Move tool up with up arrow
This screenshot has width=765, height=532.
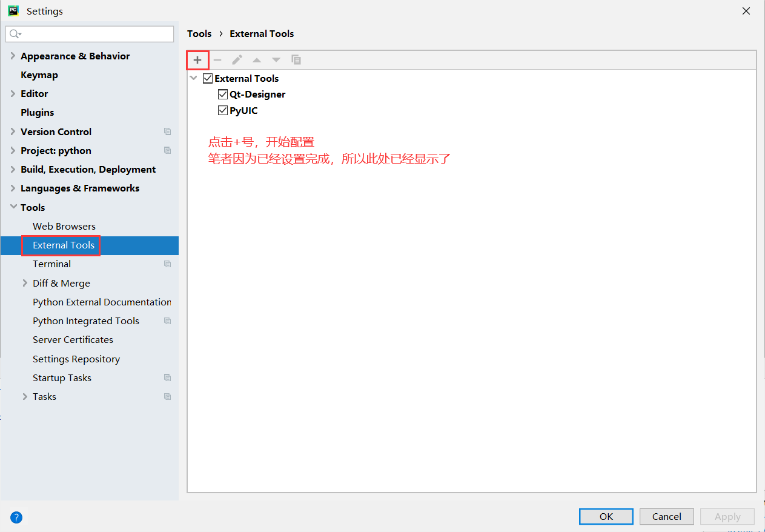click(257, 60)
